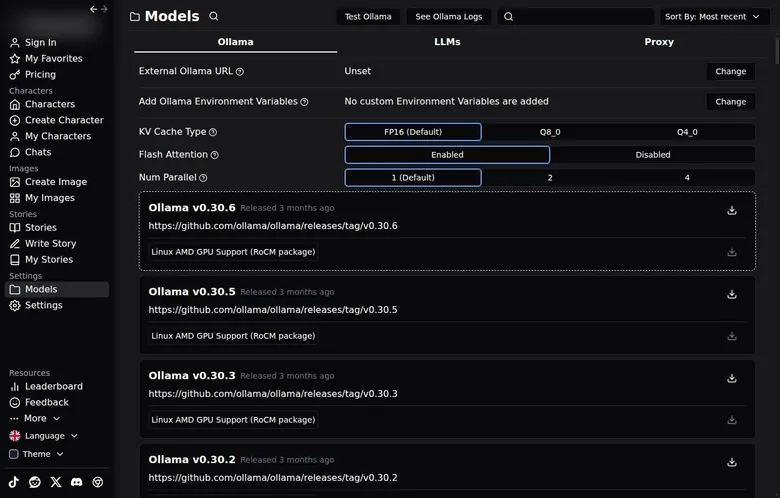The width and height of the screenshot is (780, 498).
Task: Set Flash Attention to Enabled
Action: (447, 155)
